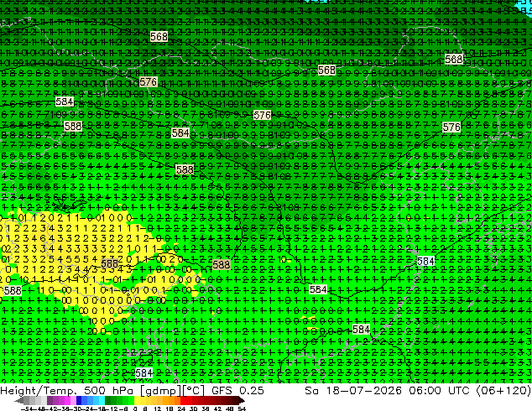Image resolution: width=532 pixels, height=411 pixels.
Task: Click the 'Height/Temp.' title text
Action: coord(39,391)
